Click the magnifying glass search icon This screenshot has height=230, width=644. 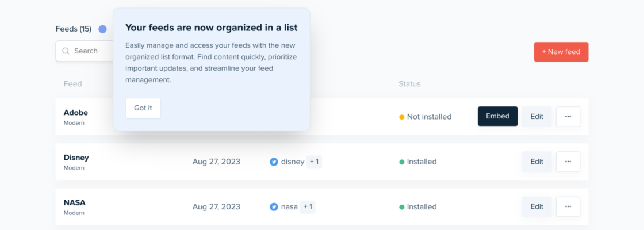(x=66, y=51)
